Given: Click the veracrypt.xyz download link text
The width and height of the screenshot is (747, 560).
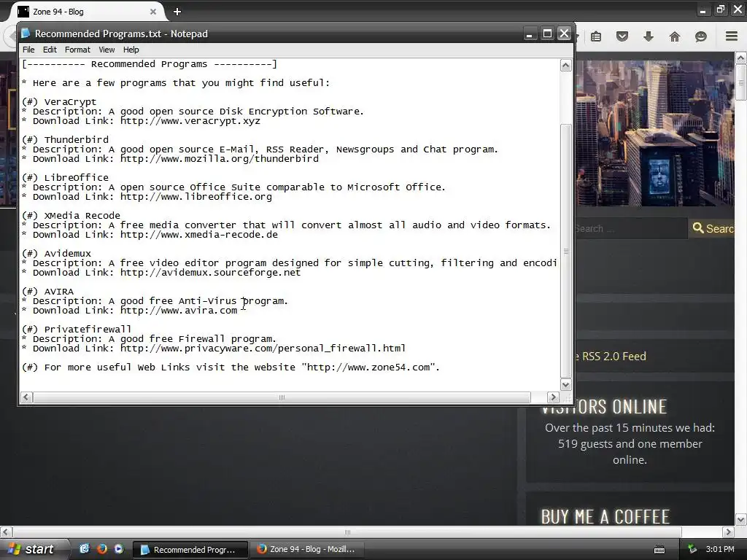Looking at the screenshot, I should (x=190, y=120).
